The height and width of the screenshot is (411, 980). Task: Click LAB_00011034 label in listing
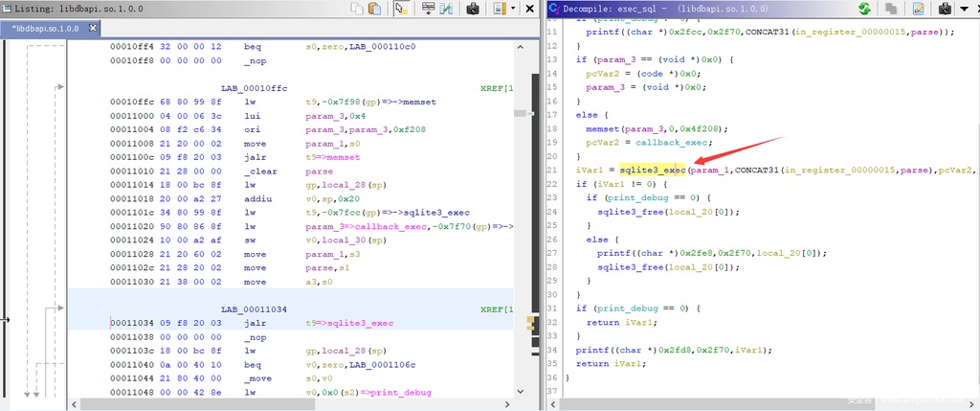[x=255, y=309]
